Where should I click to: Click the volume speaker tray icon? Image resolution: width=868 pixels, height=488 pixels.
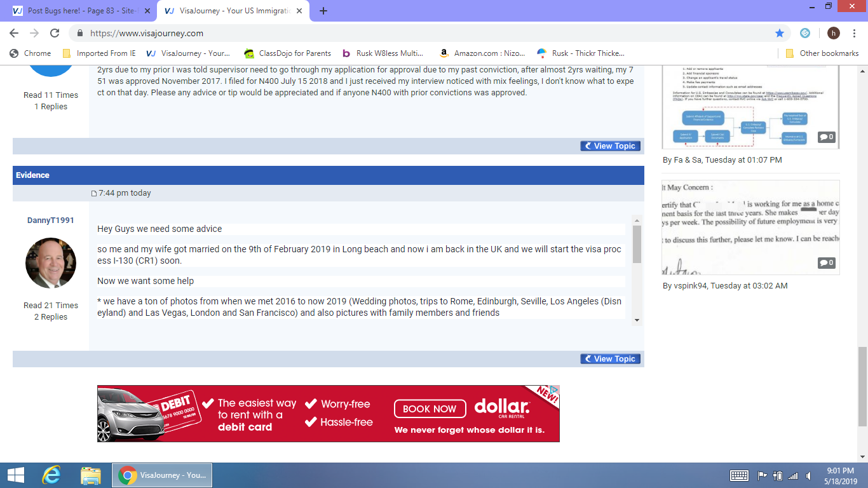pyautogui.click(x=808, y=475)
